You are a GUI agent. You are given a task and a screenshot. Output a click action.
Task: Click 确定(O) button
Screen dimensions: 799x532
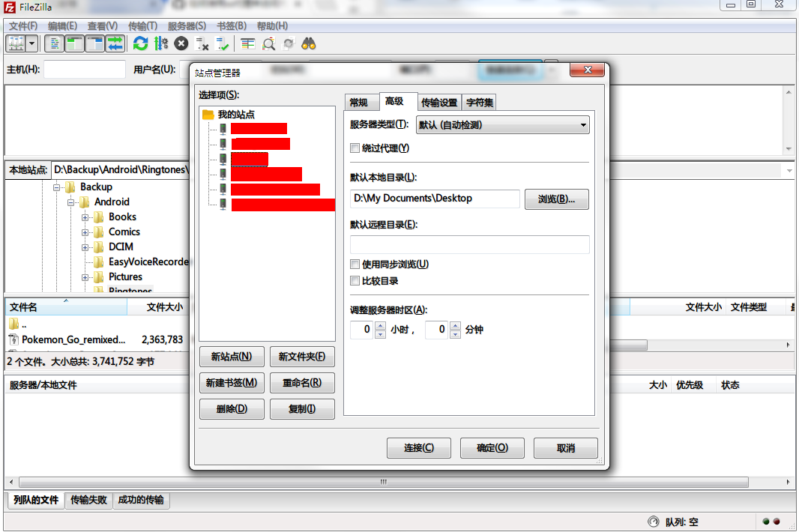492,448
